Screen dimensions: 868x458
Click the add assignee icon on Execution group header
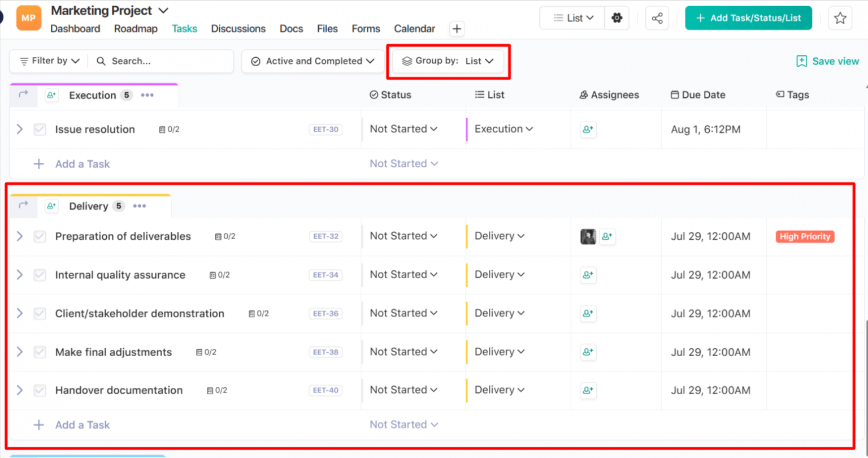coord(51,95)
